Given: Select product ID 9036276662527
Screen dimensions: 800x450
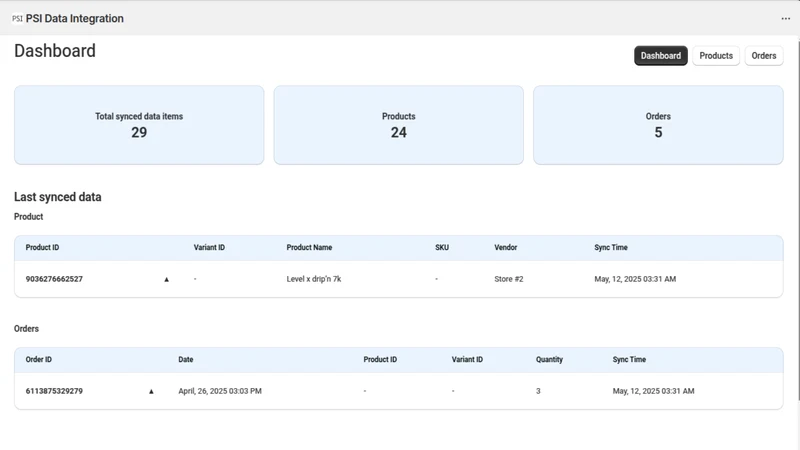Looking at the screenshot, I should pos(54,279).
